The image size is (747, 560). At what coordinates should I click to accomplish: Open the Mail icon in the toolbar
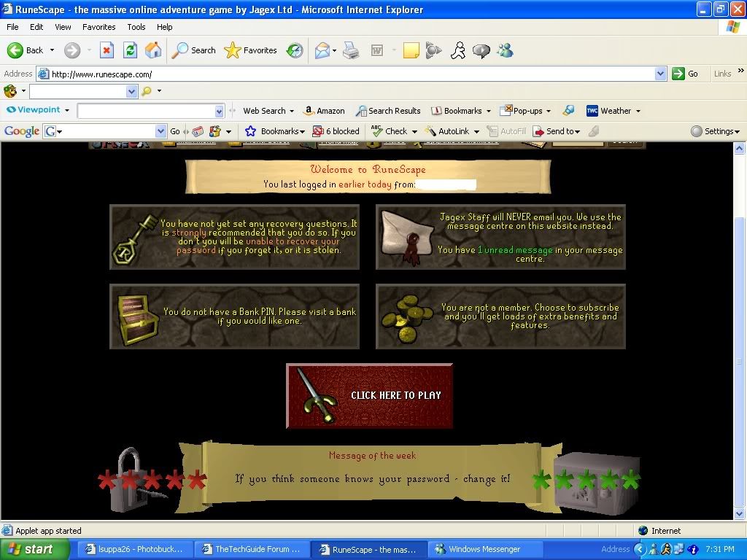click(x=322, y=50)
